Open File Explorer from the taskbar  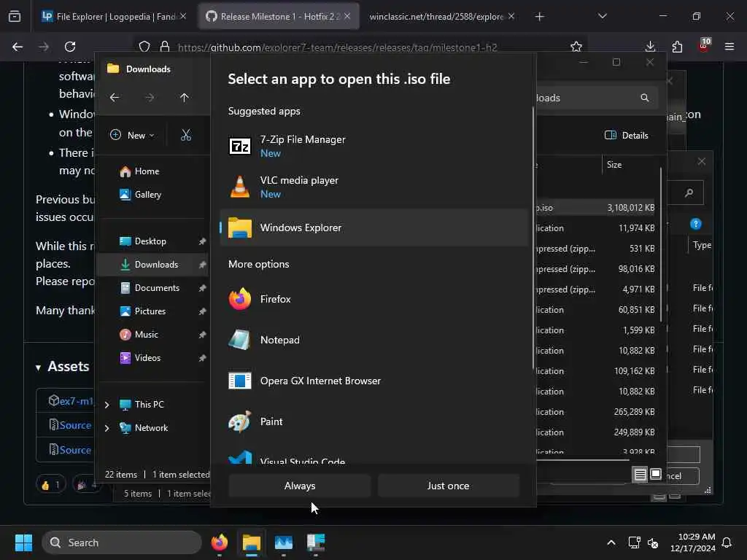tap(252, 542)
